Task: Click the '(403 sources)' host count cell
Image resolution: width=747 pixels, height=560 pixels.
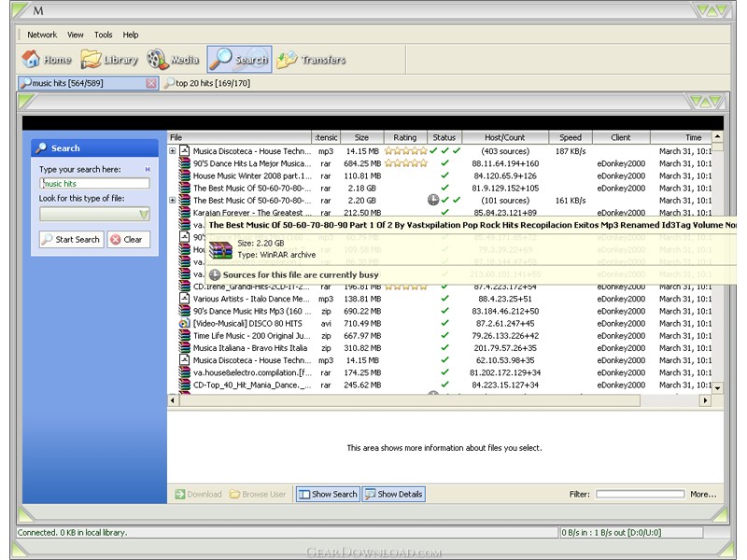Action: coord(505,151)
